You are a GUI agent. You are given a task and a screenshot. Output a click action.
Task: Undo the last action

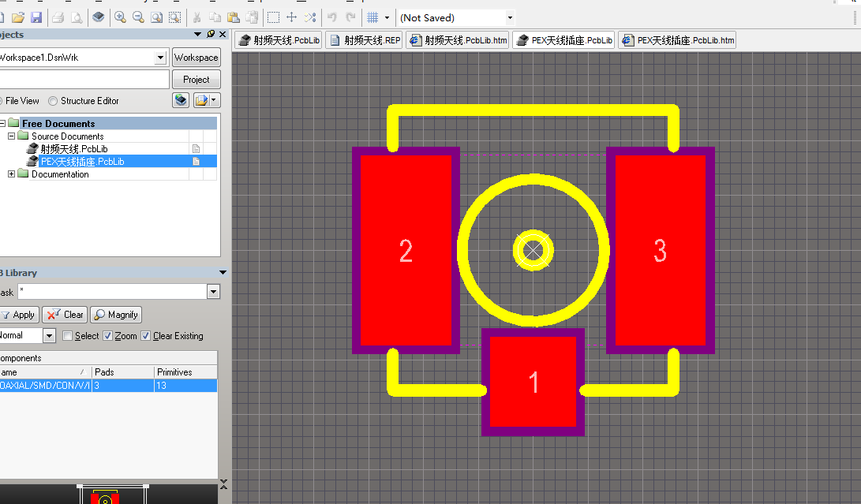click(x=331, y=17)
